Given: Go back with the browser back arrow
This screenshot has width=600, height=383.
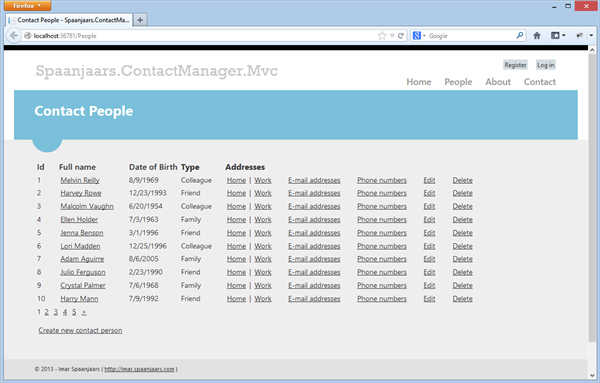Looking at the screenshot, I should tap(14, 36).
